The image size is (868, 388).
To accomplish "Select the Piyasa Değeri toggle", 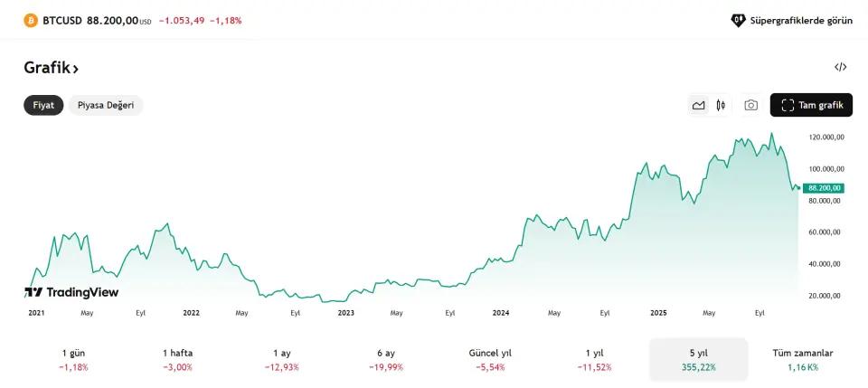I will pos(106,105).
